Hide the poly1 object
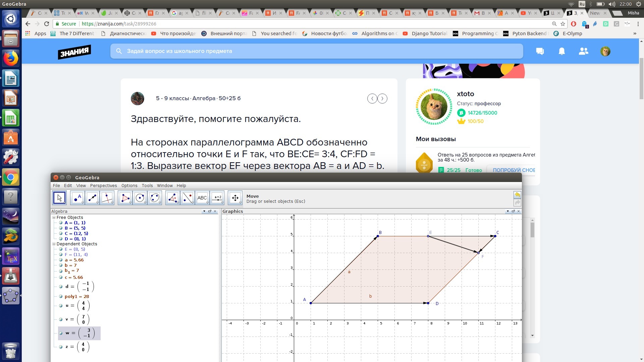Screen dimensions: 644x362 pyautogui.click(x=61, y=297)
